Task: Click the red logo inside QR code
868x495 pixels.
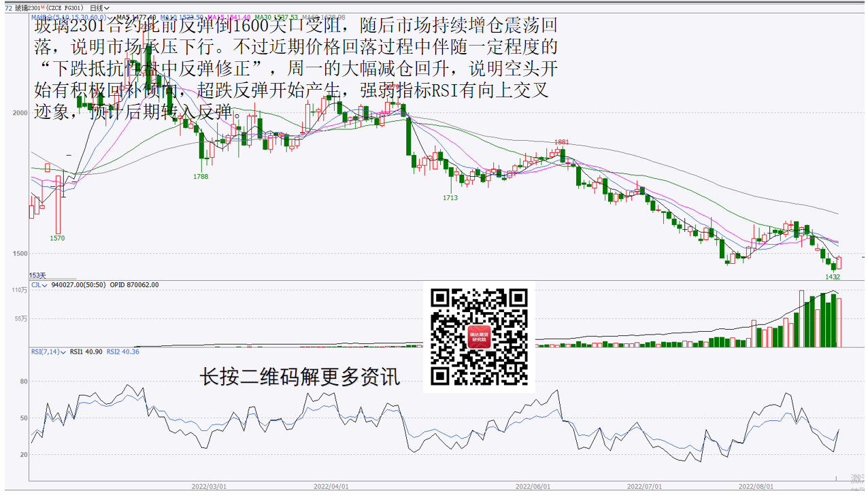Action: (x=479, y=337)
